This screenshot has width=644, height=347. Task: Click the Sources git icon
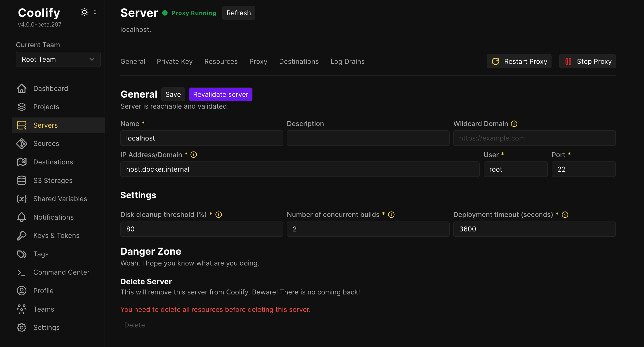(22, 143)
